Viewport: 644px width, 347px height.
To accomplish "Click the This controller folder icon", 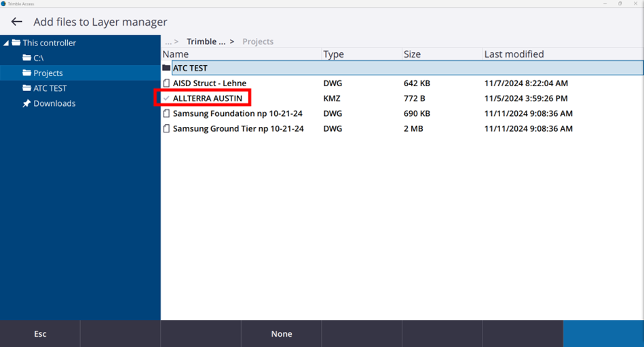I will click(16, 42).
